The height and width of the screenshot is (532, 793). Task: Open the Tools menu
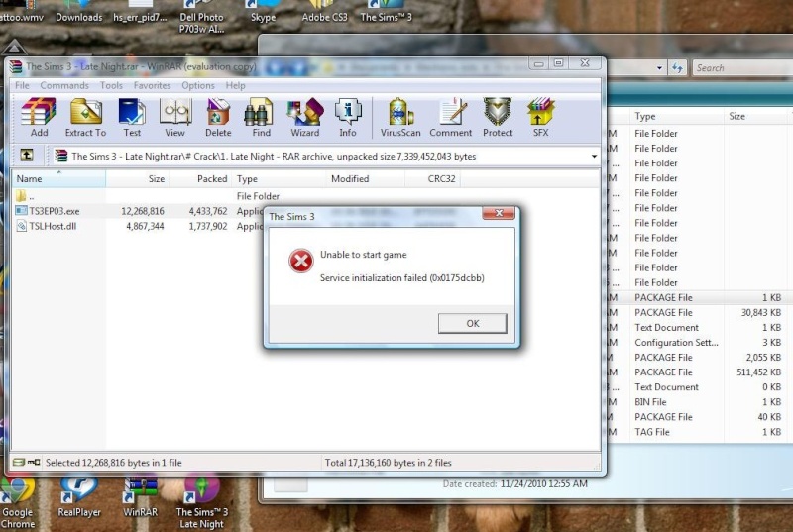point(111,85)
